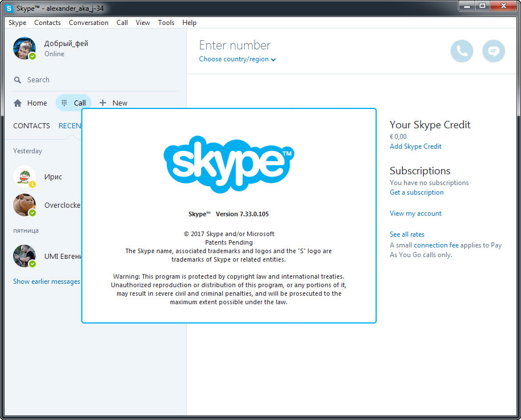521x420 pixels.
Task: Expand Choose country/region dropdown
Action: [237, 59]
